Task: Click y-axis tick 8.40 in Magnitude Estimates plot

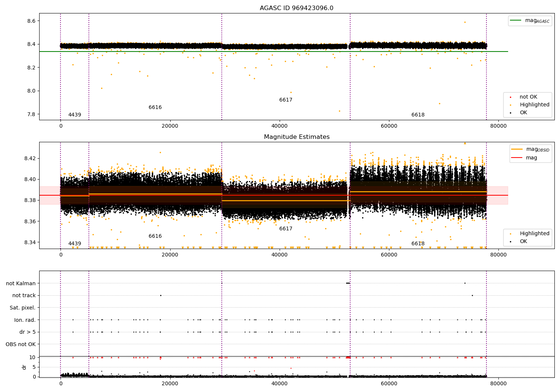Action: 30,180
